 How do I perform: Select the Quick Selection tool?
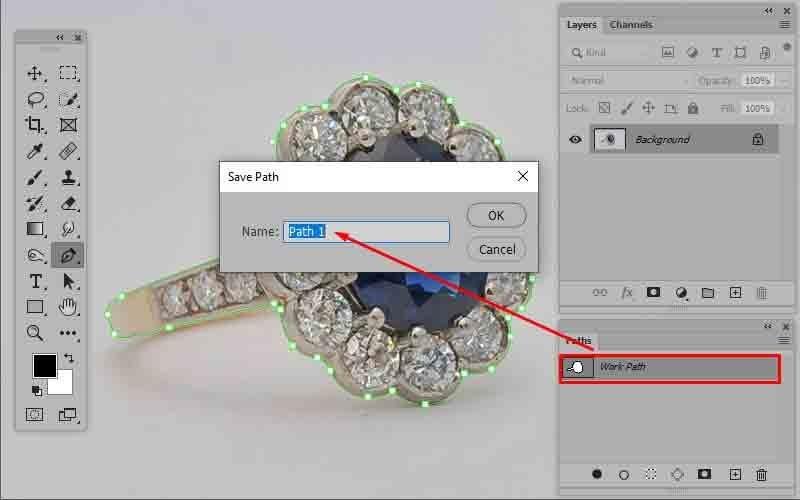[x=68, y=99]
